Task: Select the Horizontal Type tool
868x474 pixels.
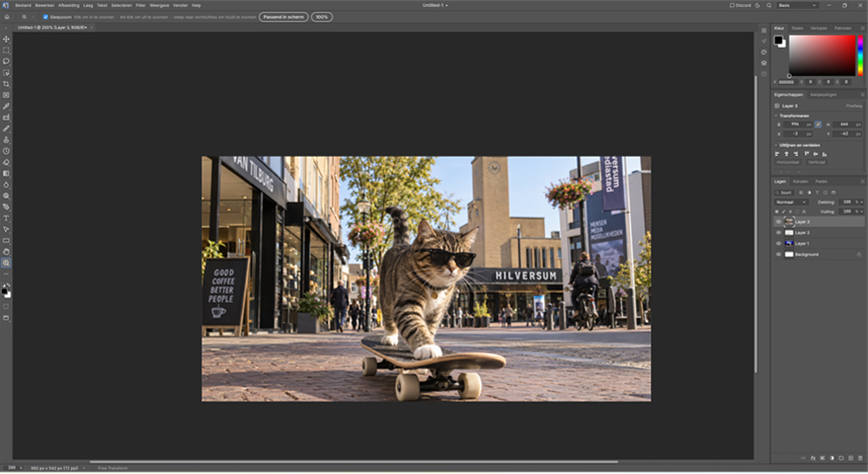Action: (6, 219)
